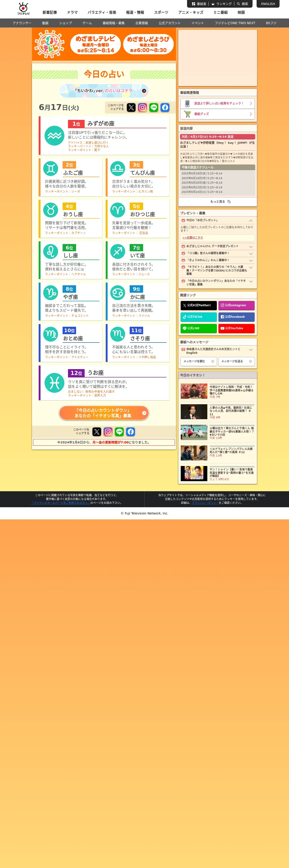
Task: Switch site to ENGLISH
Action: (268, 4)
